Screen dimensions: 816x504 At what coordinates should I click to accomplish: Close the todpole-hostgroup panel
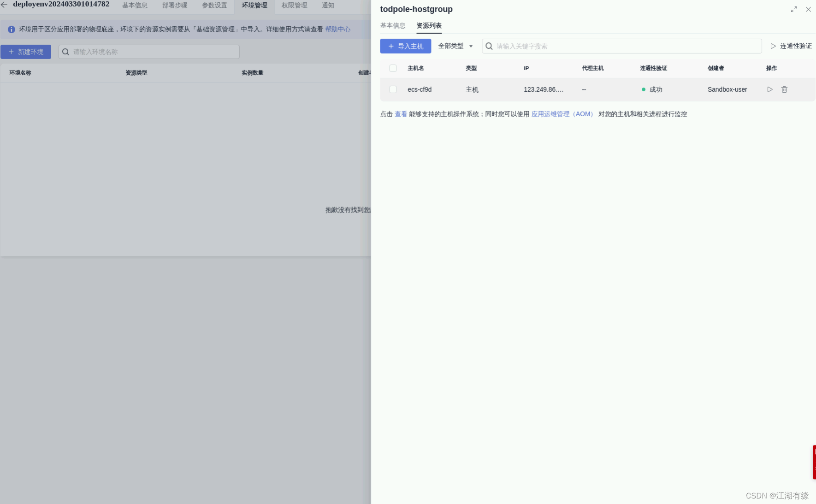pyautogui.click(x=808, y=9)
